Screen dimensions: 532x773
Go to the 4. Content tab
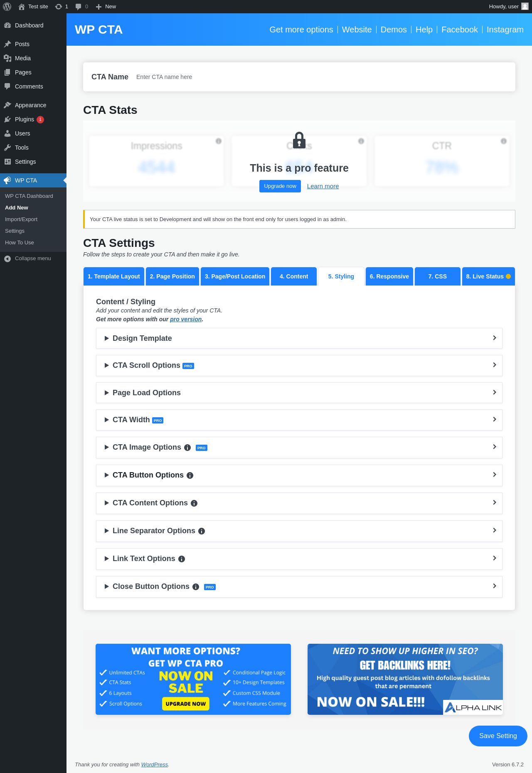(x=294, y=276)
